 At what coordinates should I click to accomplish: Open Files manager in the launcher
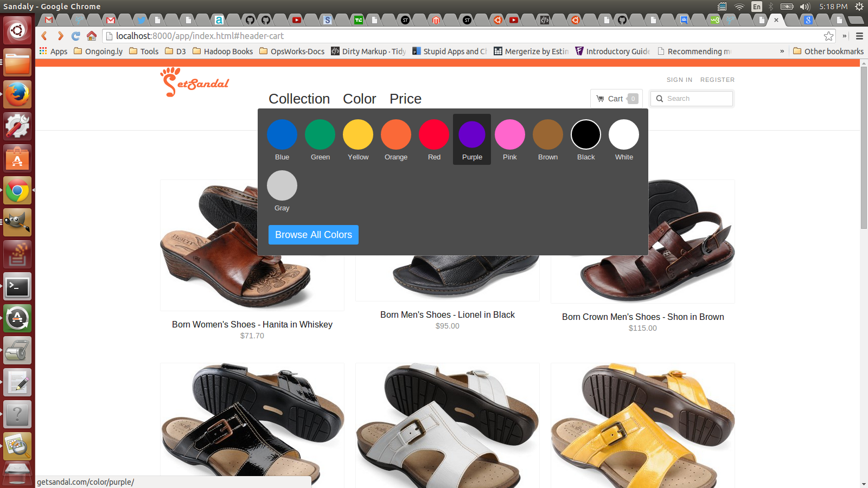point(17,62)
